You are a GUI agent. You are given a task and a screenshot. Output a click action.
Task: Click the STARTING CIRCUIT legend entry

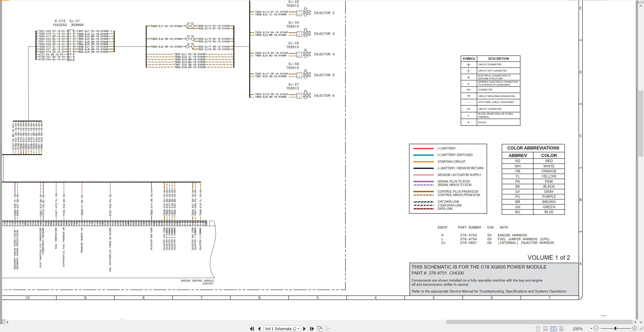[452, 161]
